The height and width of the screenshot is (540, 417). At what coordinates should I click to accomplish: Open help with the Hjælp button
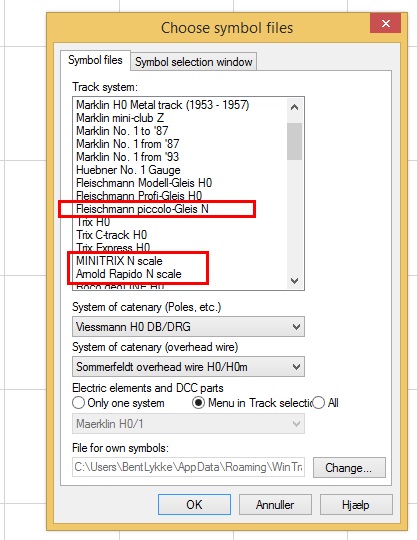(x=356, y=505)
